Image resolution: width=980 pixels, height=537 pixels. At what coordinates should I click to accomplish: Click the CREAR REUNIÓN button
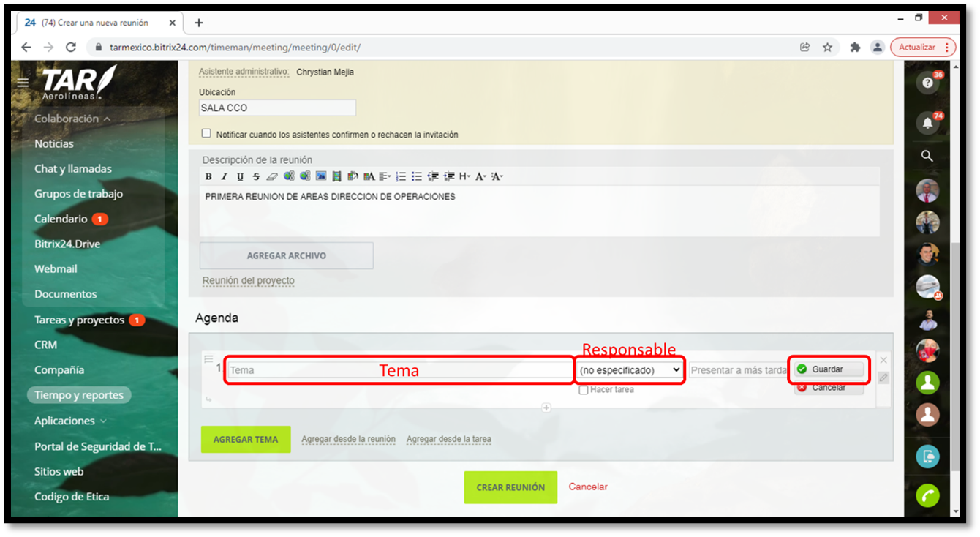pos(510,487)
